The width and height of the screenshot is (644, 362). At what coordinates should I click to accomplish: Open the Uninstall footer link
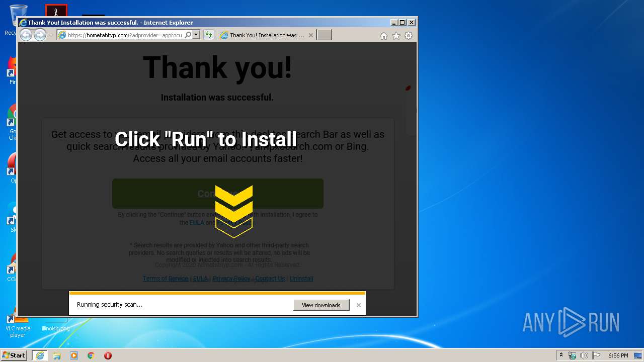(301, 279)
